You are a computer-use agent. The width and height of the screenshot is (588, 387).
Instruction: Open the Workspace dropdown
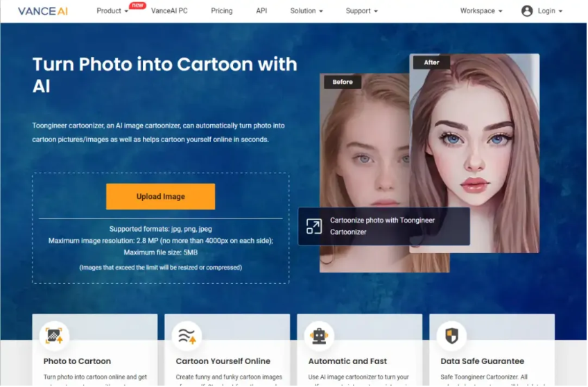(481, 11)
